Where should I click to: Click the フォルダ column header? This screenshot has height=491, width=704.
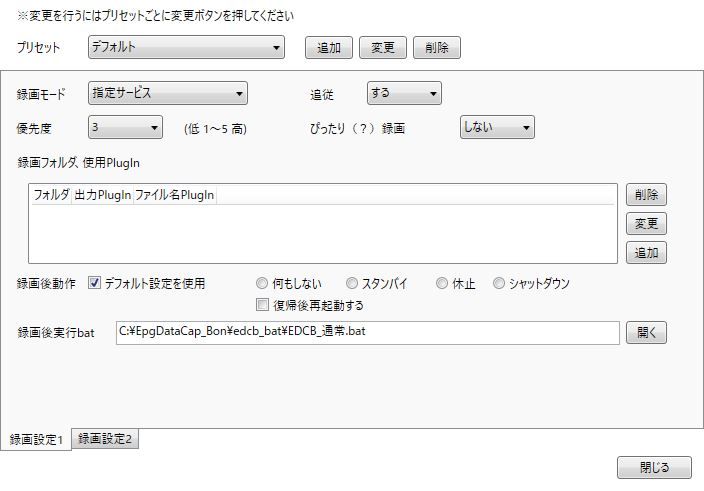(x=51, y=195)
